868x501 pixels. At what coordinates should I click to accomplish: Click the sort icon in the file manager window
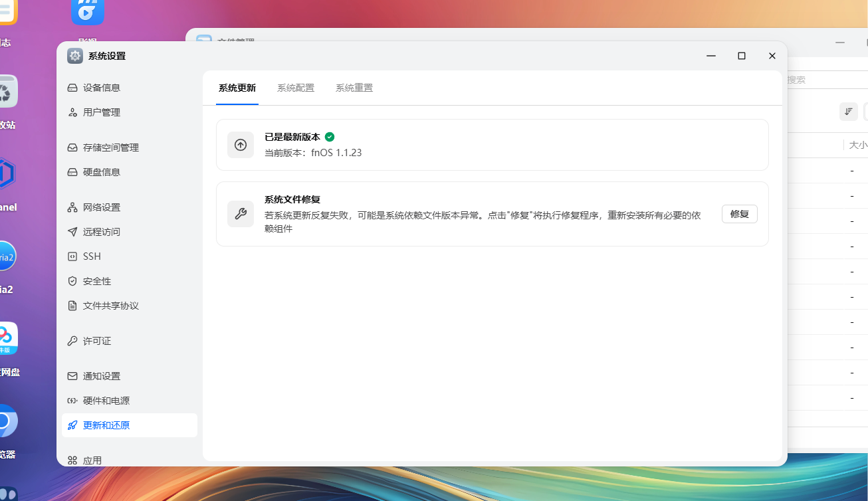point(848,112)
